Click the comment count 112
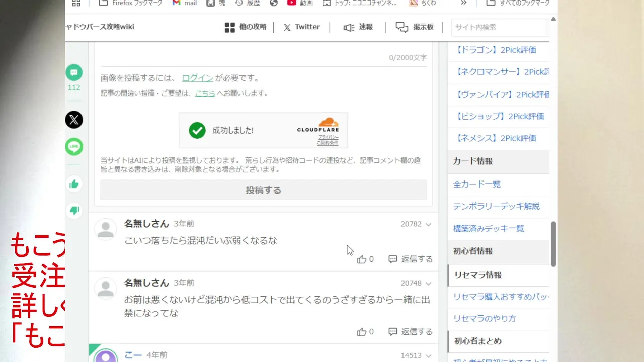Screen dimensions: 644x362 pos(74,87)
